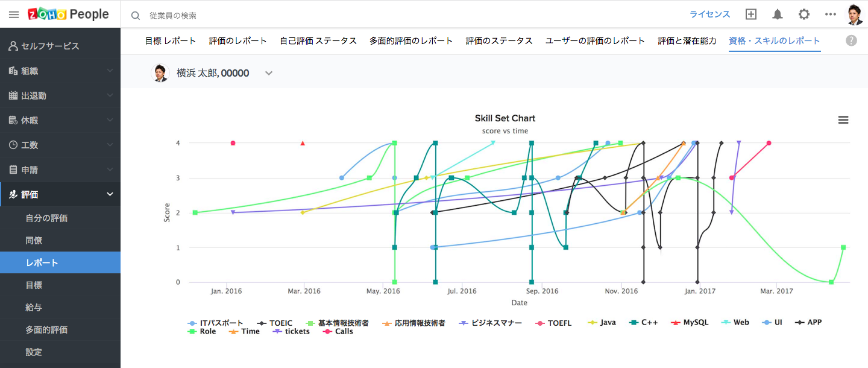This screenshot has width=868, height=368.
Task: Click the red TOEFL point at score 4
Action: click(x=233, y=143)
